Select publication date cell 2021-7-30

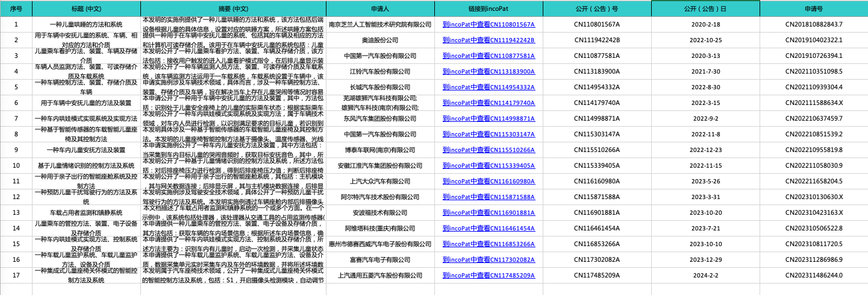(705, 72)
